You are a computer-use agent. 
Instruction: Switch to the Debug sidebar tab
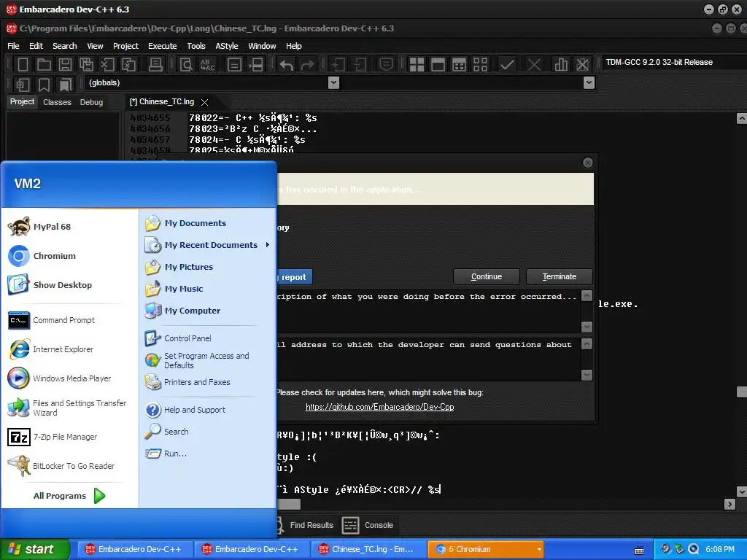coord(91,102)
